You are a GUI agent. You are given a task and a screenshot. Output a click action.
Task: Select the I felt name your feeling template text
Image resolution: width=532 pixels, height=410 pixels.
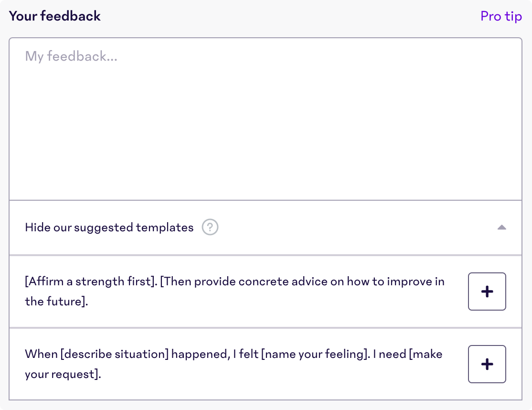[234, 364]
